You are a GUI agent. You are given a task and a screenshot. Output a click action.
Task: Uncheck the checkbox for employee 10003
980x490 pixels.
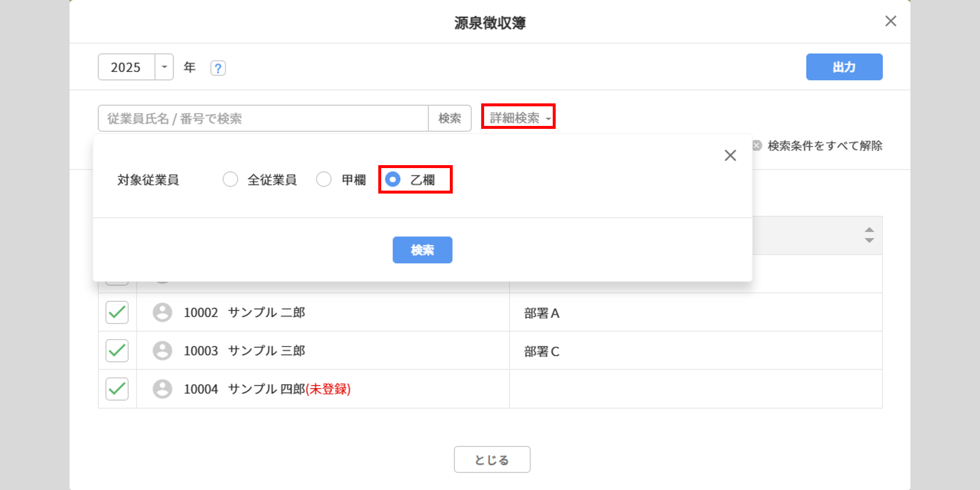click(117, 350)
